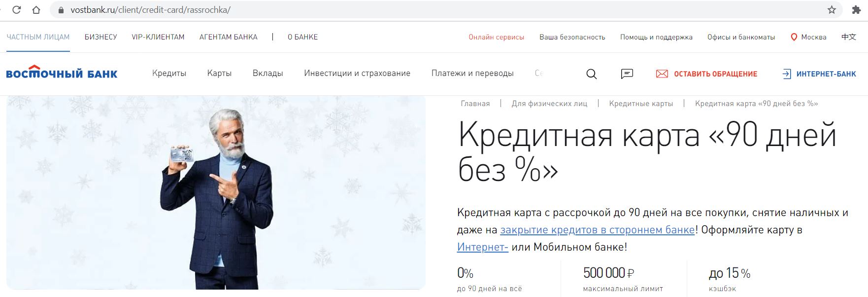The width and height of the screenshot is (868, 297).
Task: Click the Internet-bank login arrow icon
Action: pos(787,74)
